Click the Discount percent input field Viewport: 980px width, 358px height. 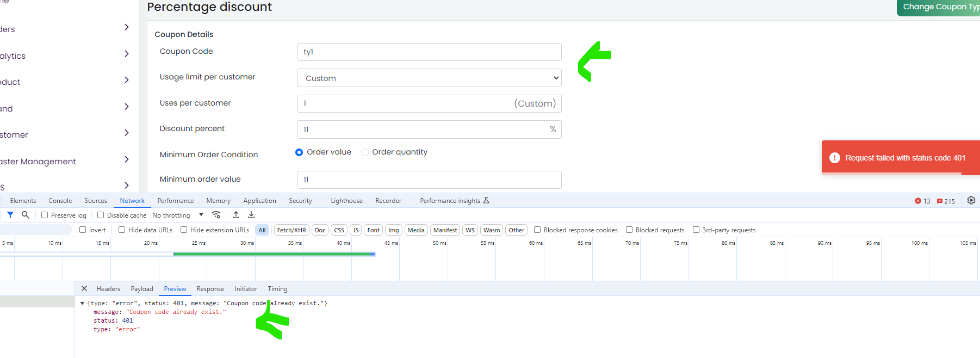(x=430, y=129)
